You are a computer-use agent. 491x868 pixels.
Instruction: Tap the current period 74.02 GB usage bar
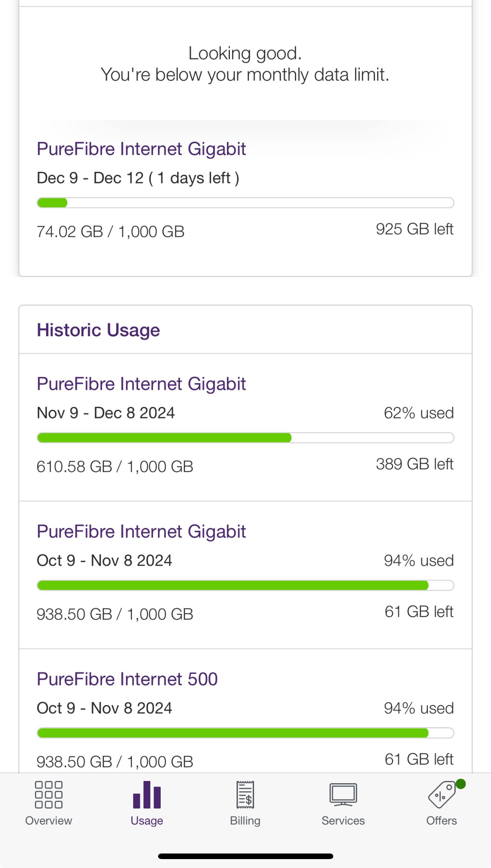click(245, 203)
